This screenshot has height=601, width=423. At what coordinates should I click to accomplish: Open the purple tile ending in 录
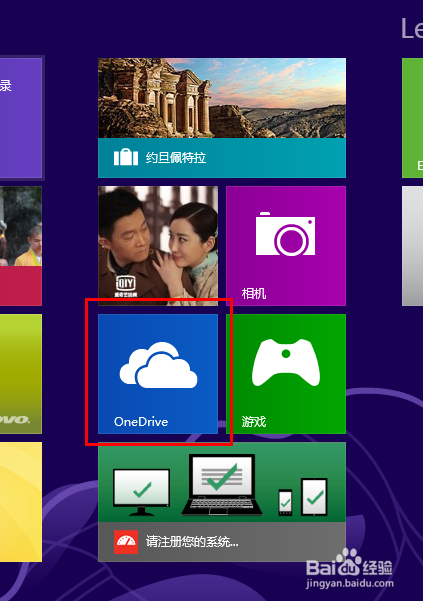point(21,118)
